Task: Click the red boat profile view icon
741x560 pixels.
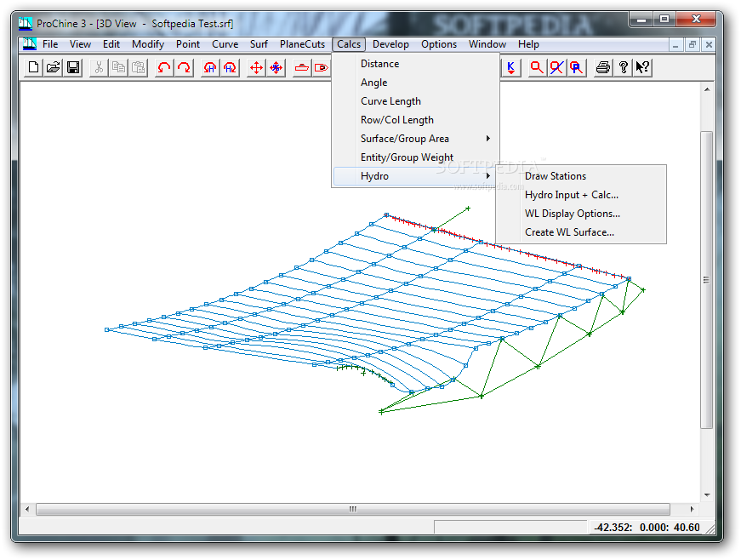Action: coord(302,67)
